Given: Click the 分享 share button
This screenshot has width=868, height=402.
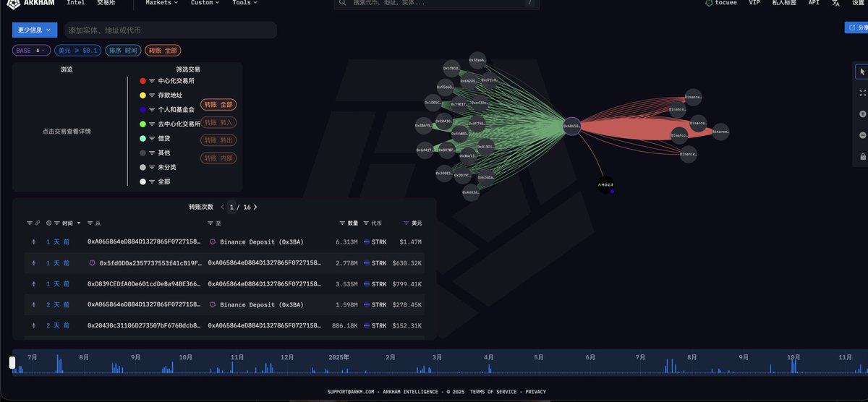Looking at the screenshot, I should point(856,27).
